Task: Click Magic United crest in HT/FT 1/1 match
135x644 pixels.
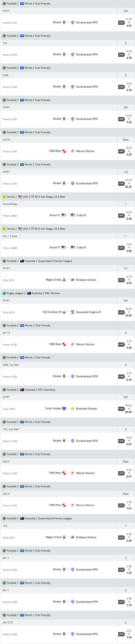Action: [64, 280]
